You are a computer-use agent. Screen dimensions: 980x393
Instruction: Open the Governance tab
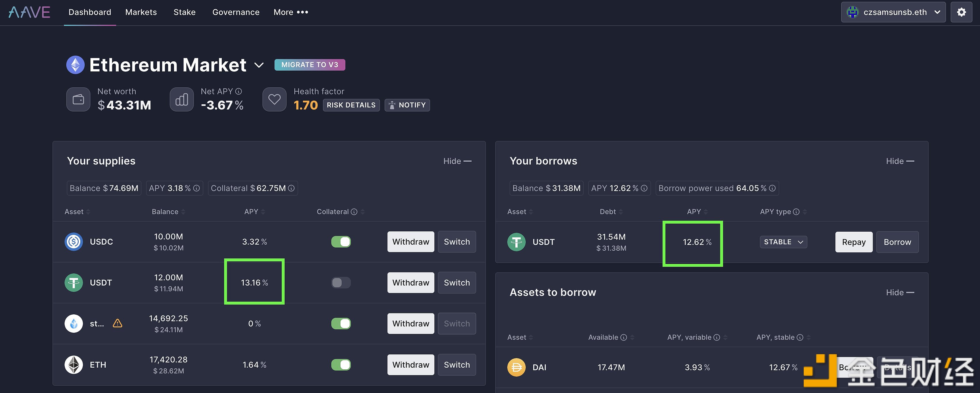click(236, 12)
